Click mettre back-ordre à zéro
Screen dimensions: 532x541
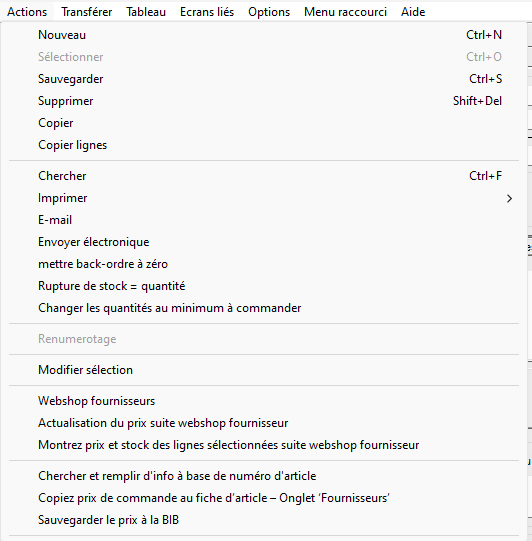click(x=264, y=264)
